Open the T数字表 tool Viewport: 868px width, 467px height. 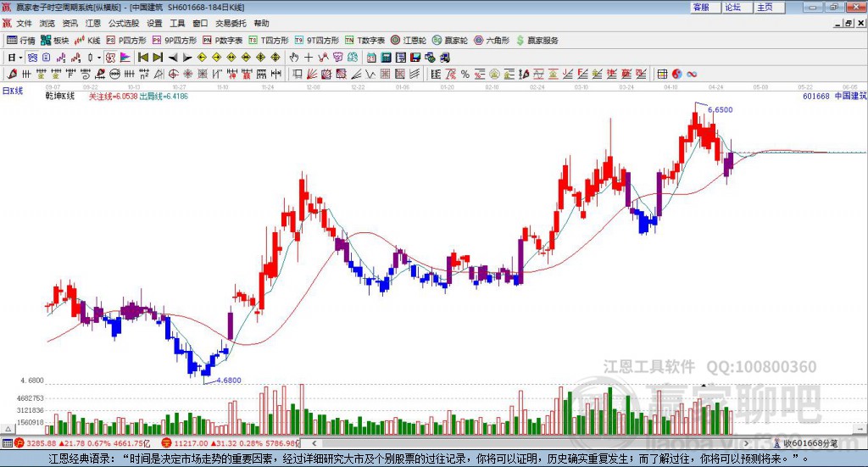tap(364, 41)
